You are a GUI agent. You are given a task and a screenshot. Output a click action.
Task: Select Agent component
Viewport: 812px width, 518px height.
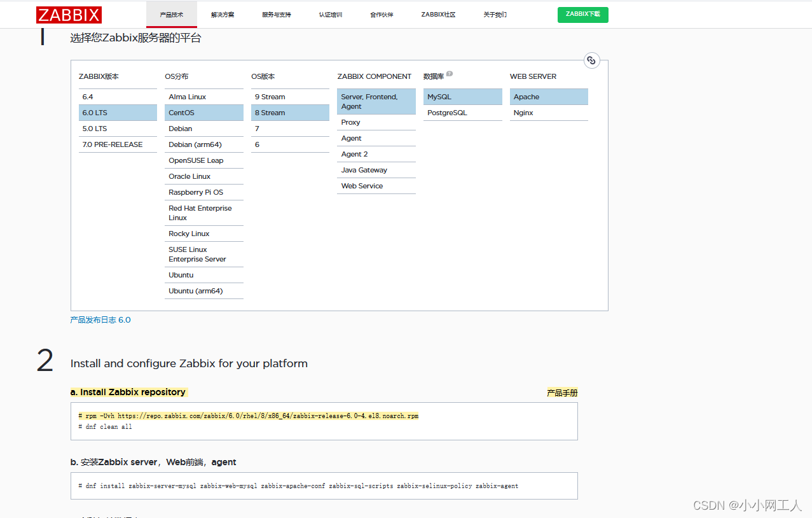(376, 138)
